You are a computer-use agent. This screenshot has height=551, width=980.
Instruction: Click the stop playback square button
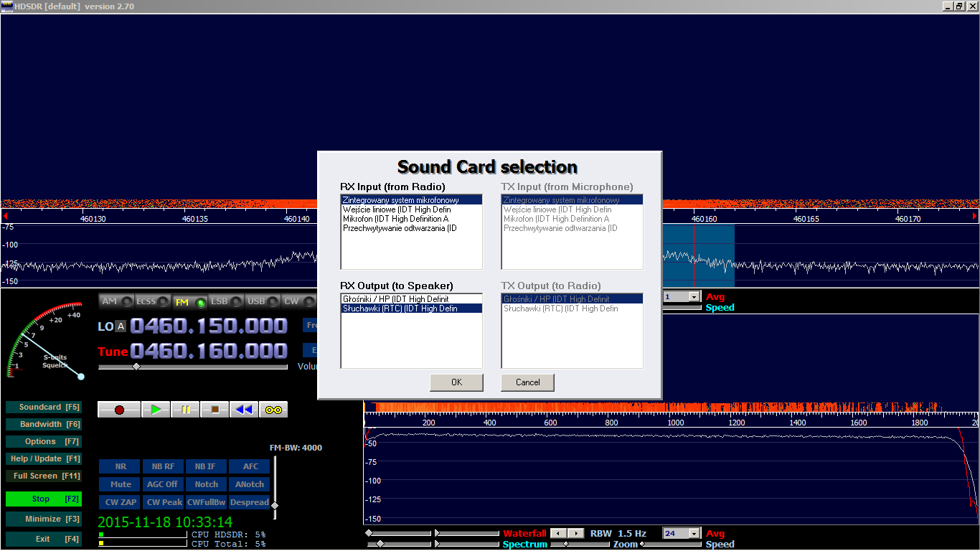click(x=215, y=410)
